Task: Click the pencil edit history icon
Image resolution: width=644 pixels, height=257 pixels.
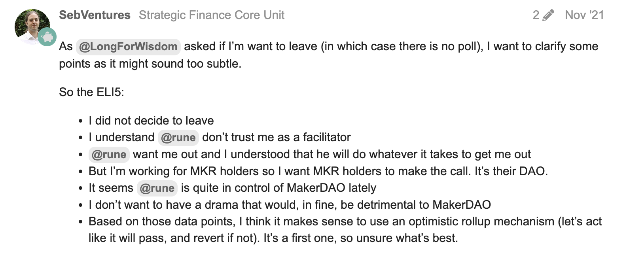Action: click(548, 15)
